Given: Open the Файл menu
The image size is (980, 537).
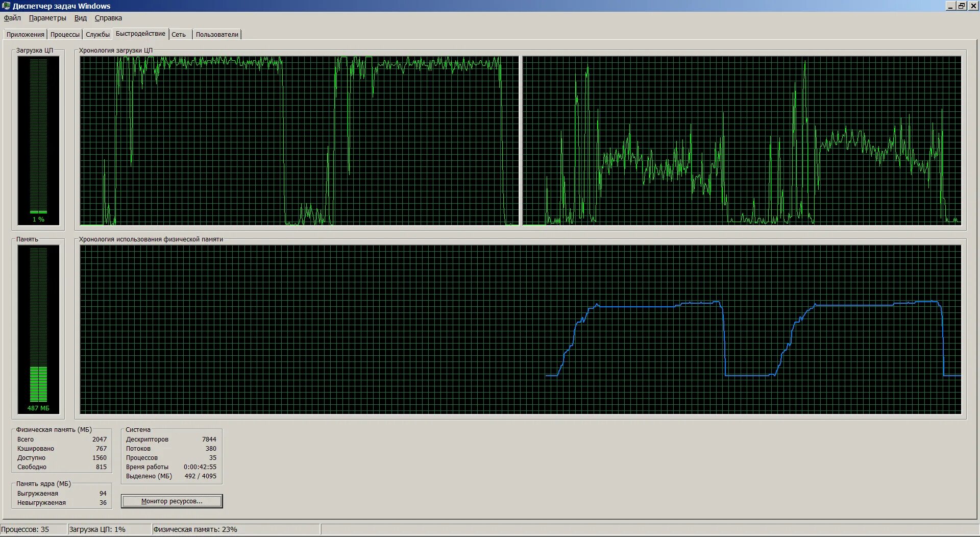Looking at the screenshot, I should [12, 18].
